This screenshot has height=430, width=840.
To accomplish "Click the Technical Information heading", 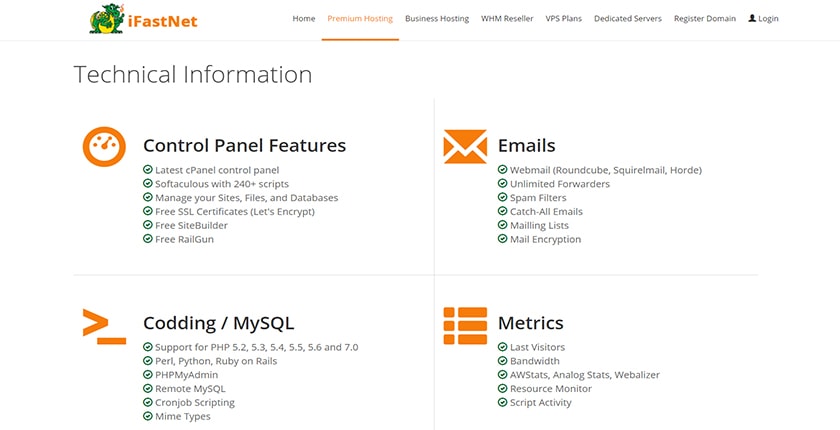I will (193, 74).
